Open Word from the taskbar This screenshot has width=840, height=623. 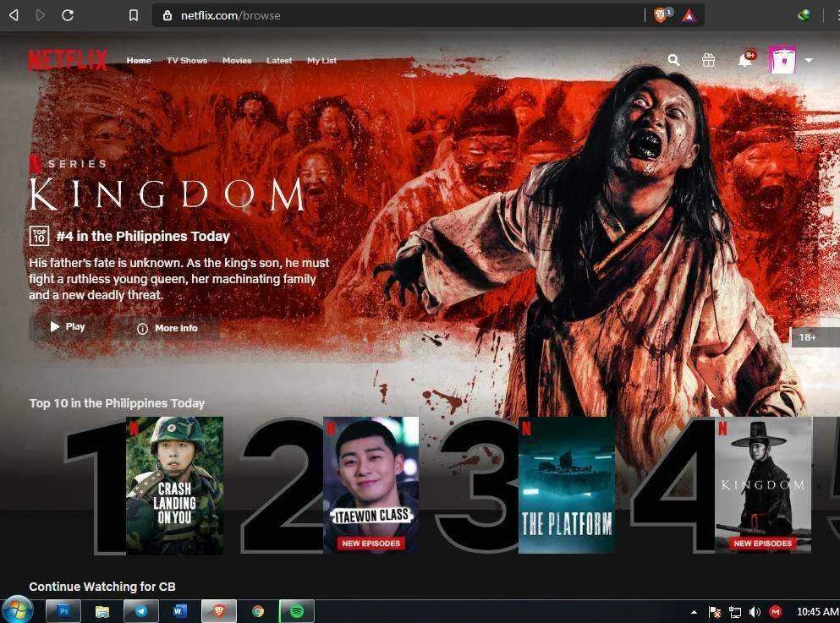point(179,610)
